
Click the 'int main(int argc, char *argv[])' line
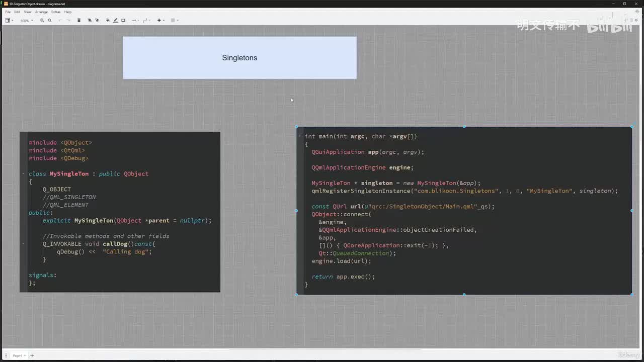pos(361,136)
